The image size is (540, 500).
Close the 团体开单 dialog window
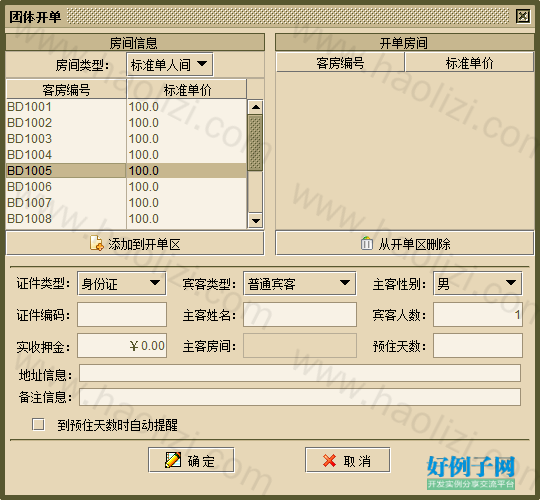point(522,16)
